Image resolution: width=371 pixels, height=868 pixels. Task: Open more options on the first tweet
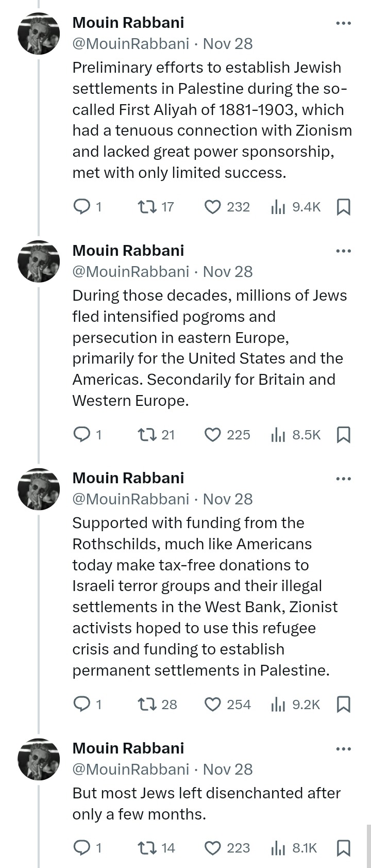tap(343, 23)
